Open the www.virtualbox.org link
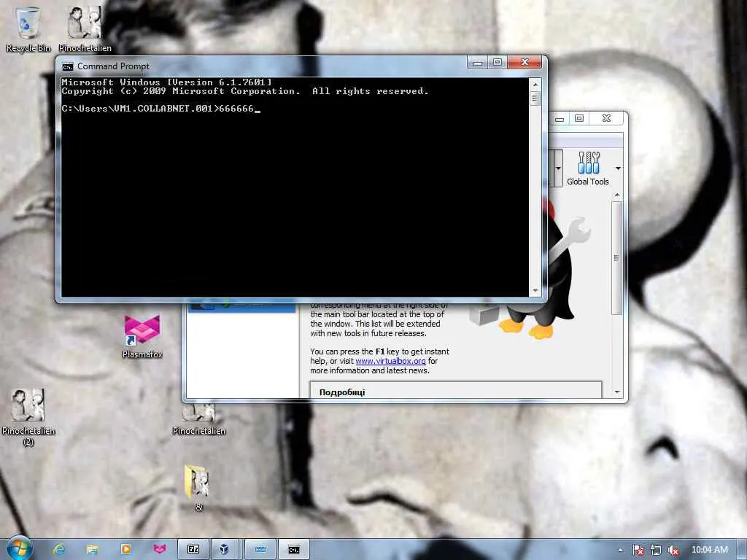Viewport: 747px width, 560px height. (390, 361)
